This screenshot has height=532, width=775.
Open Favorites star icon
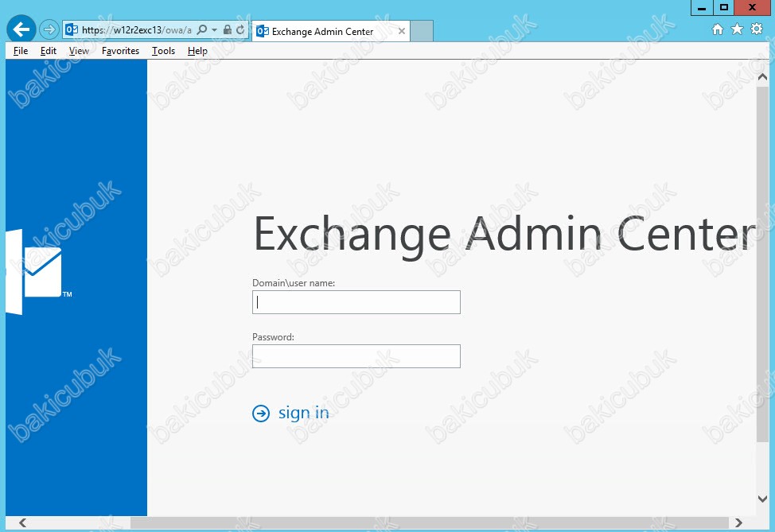(x=737, y=29)
